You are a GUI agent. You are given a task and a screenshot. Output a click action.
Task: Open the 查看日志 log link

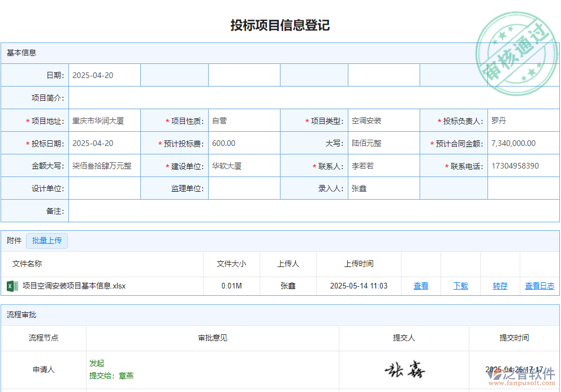pos(539,286)
